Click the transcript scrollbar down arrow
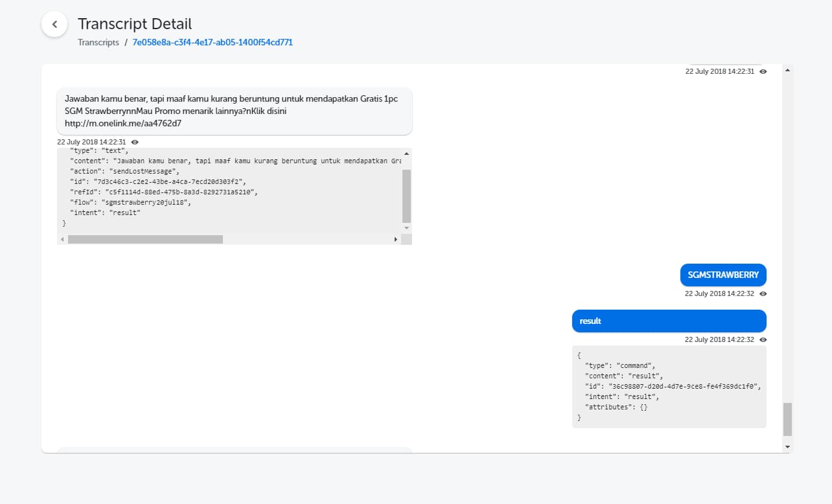This screenshot has width=832, height=504. tap(787, 447)
